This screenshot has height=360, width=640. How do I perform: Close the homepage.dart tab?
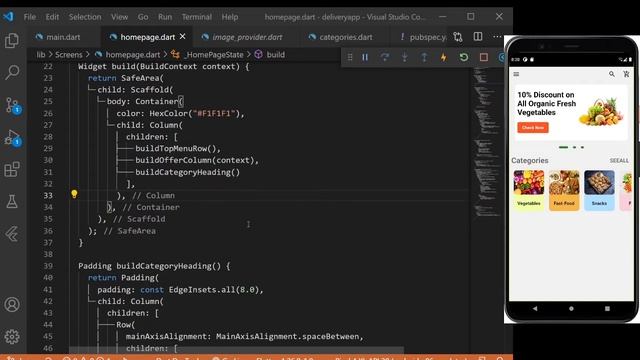pyautogui.click(x=182, y=37)
